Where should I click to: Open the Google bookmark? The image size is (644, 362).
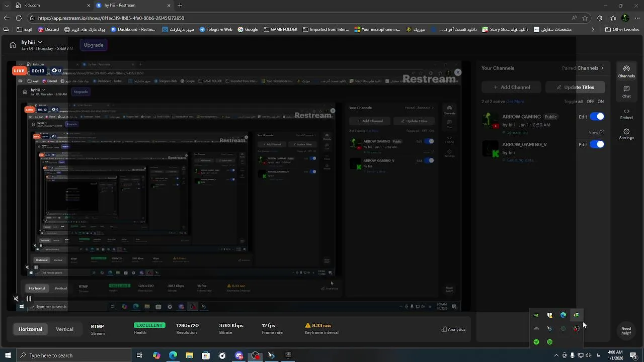click(x=248, y=30)
